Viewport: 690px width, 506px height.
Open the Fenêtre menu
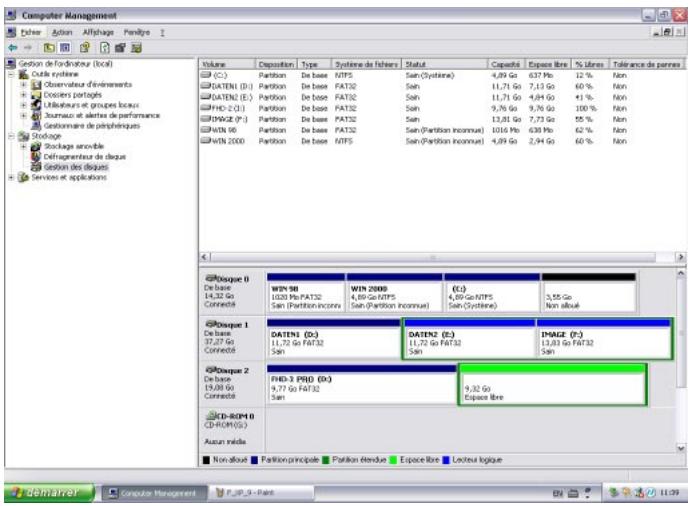137,33
